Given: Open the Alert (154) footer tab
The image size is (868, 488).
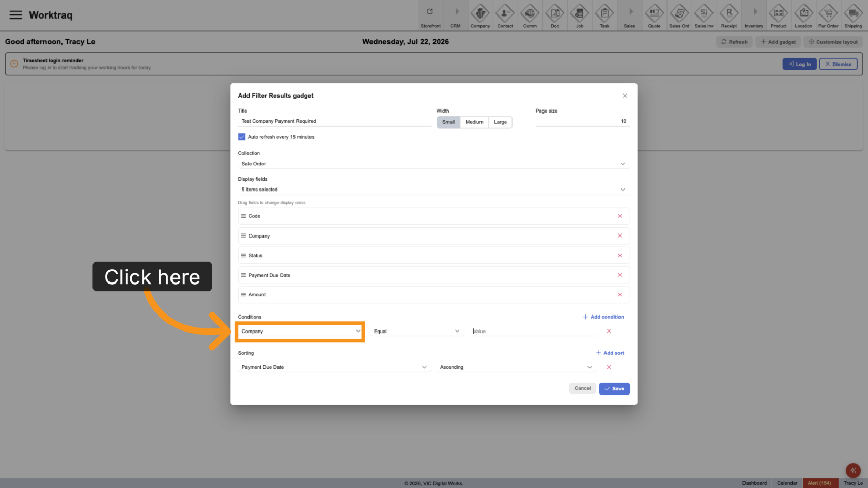Looking at the screenshot, I should click(x=819, y=483).
